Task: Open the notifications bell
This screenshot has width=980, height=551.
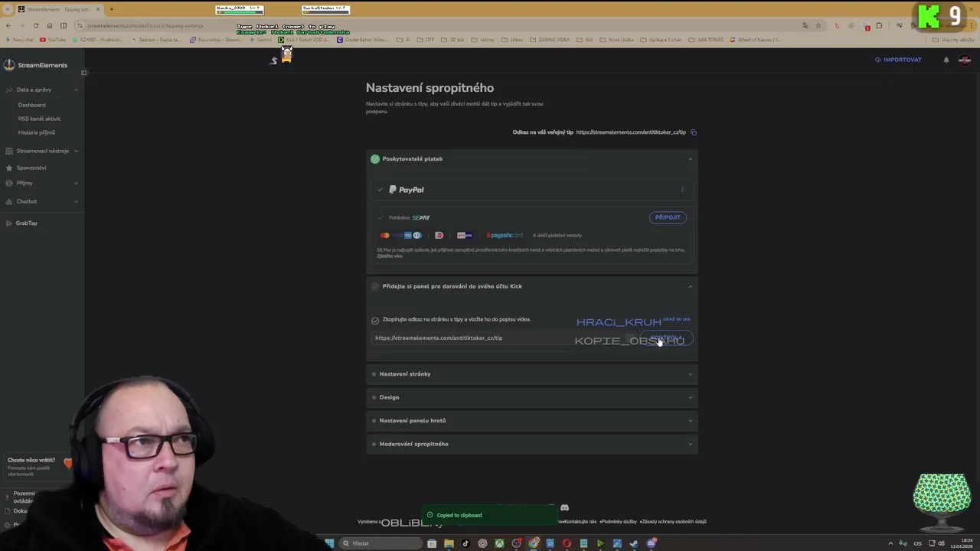Action: point(946,60)
